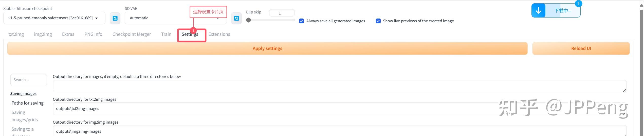The width and height of the screenshot is (644, 136).
Task: Click the blue download arrow icon
Action: (538, 11)
